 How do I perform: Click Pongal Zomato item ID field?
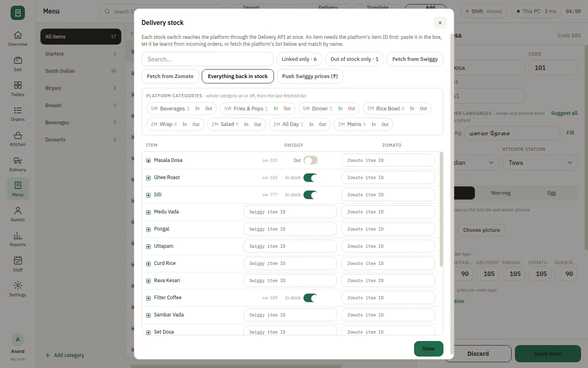pyautogui.click(x=388, y=229)
